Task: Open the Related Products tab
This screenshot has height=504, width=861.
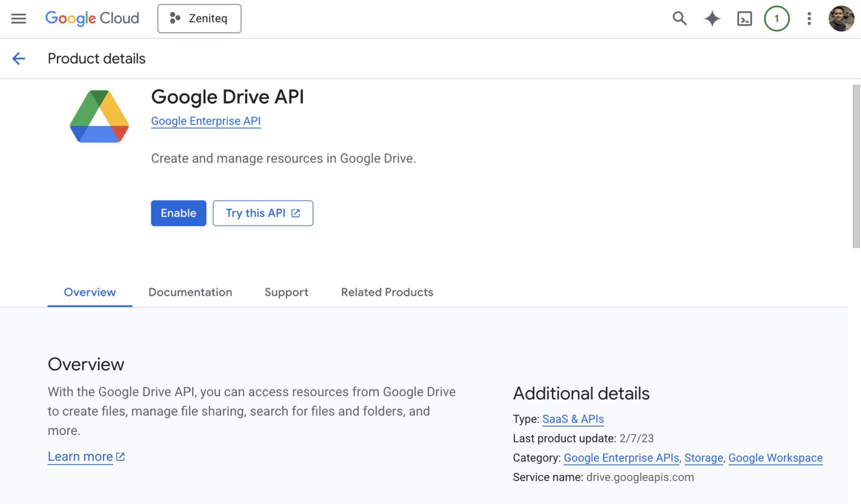Action: [x=387, y=292]
